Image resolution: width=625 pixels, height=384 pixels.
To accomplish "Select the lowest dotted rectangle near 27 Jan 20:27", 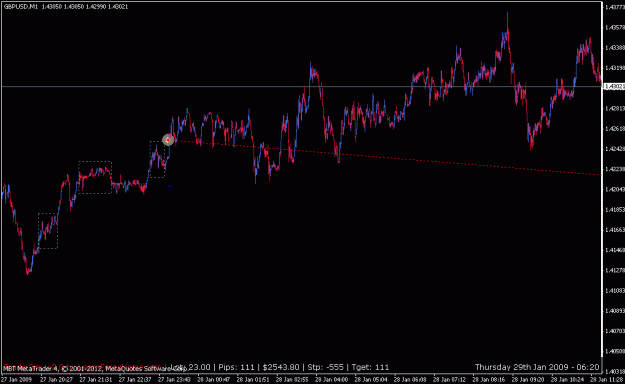I will 48,231.
